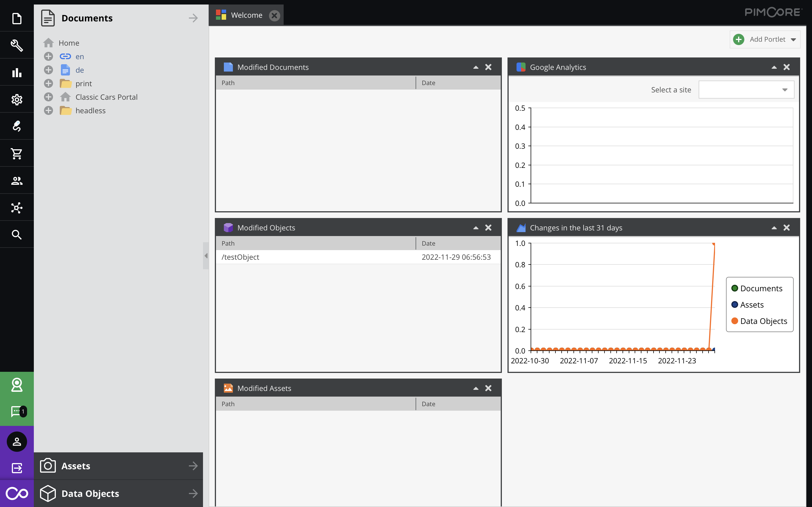Toggle the Changes in last 31 days collapse

pyautogui.click(x=775, y=227)
